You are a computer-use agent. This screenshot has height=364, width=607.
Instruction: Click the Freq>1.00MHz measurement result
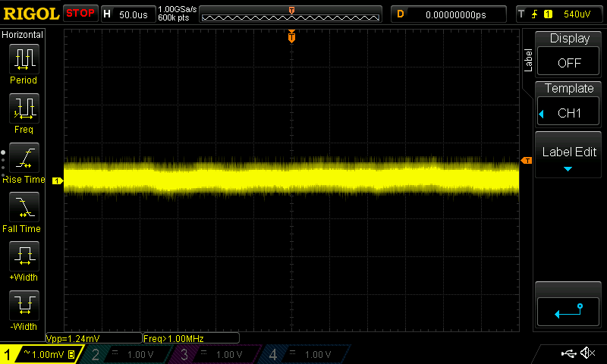tap(191, 338)
